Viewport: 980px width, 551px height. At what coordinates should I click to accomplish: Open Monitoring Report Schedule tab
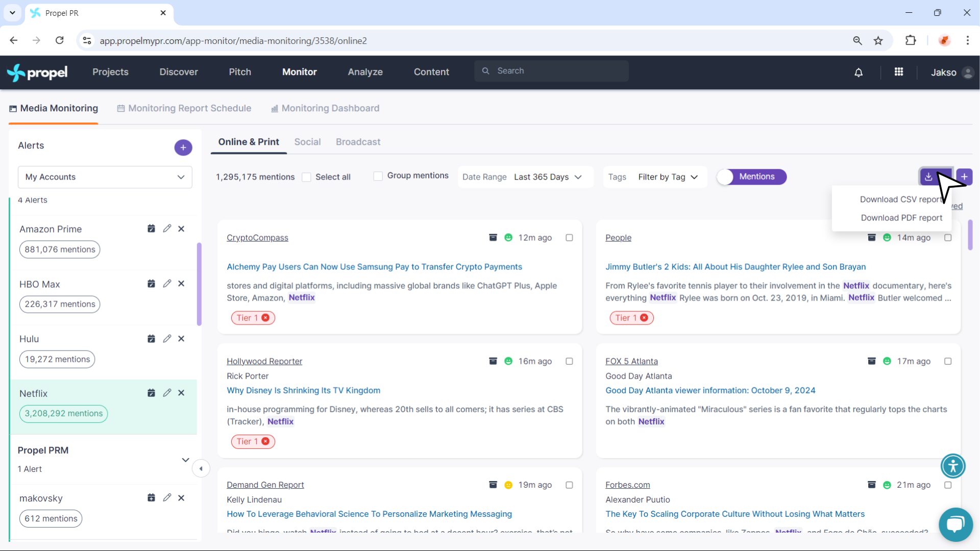[x=184, y=108]
